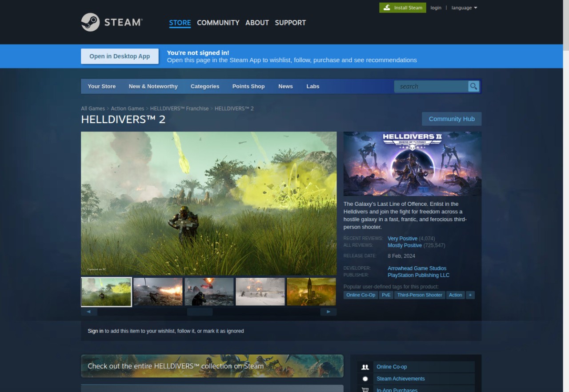Click the Install Steam button
This screenshot has width=569, height=392.
403,8
